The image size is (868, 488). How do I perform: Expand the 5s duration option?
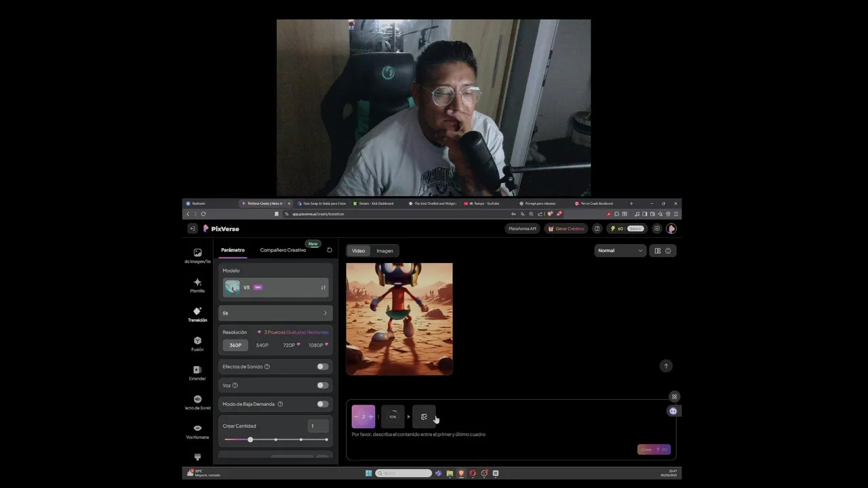pos(275,313)
